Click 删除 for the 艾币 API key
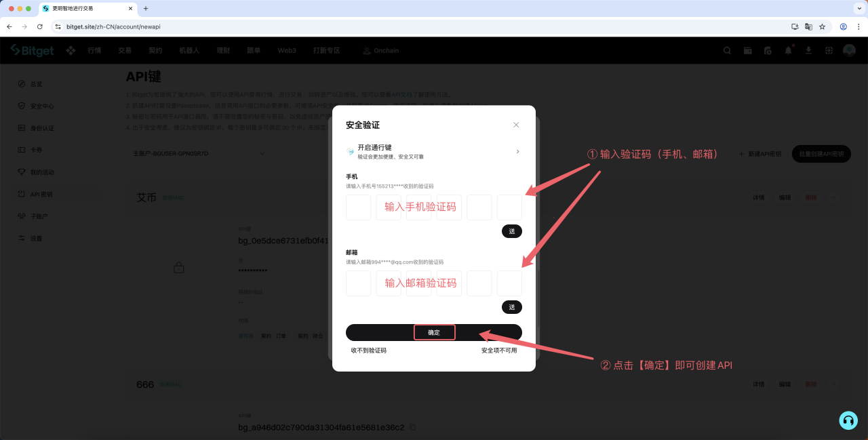 click(810, 197)
